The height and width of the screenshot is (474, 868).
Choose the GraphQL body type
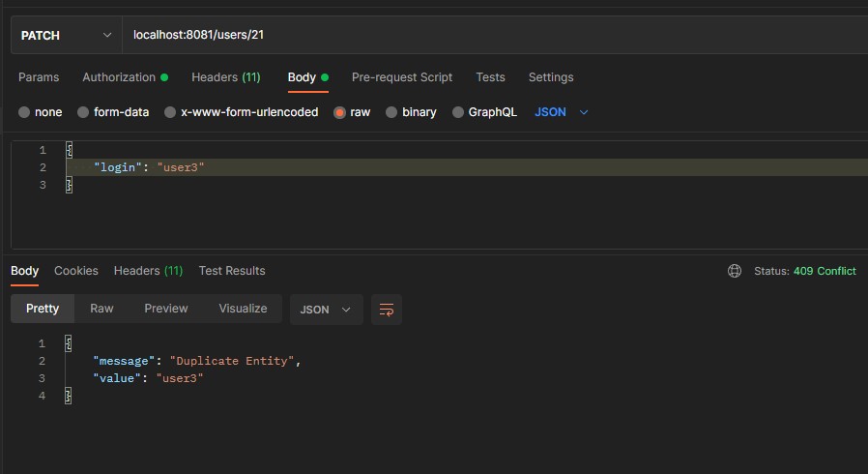(x=458, y=112)
